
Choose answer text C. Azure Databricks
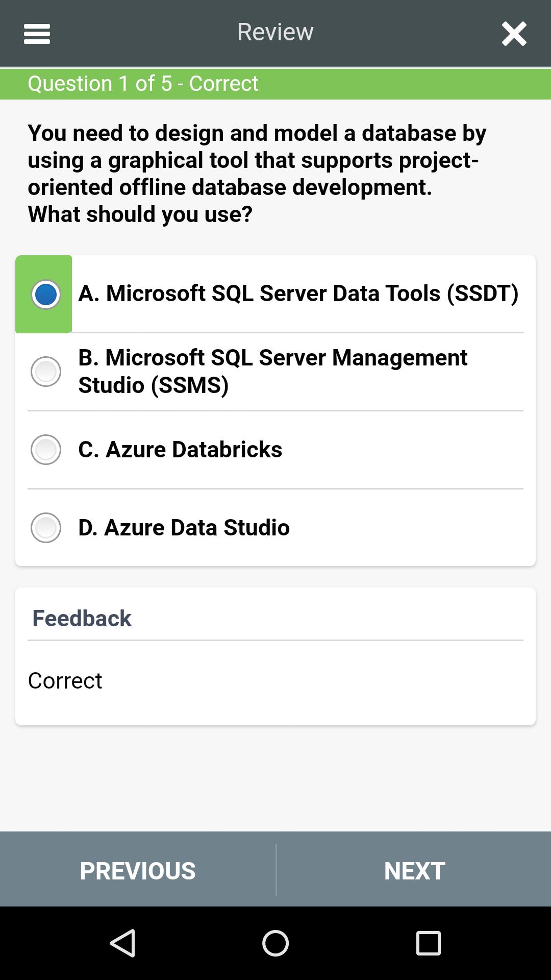[x=180, y=449]
